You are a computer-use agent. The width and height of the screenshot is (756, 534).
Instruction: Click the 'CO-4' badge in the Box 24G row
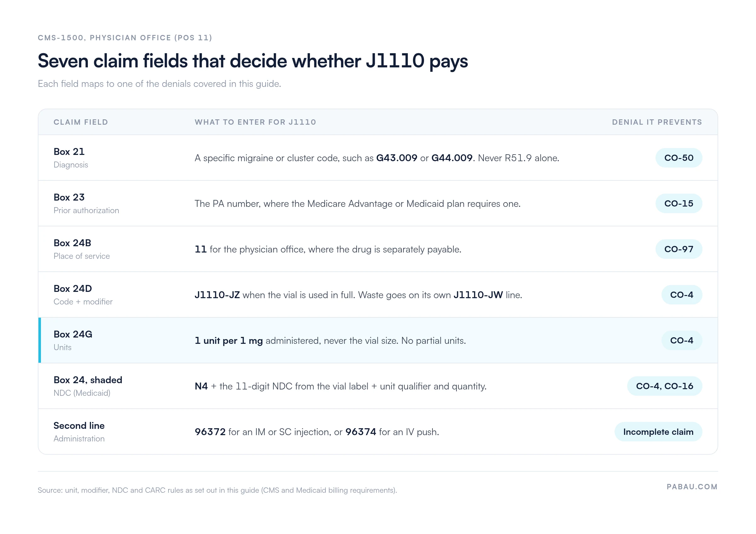tap(682, 341)
